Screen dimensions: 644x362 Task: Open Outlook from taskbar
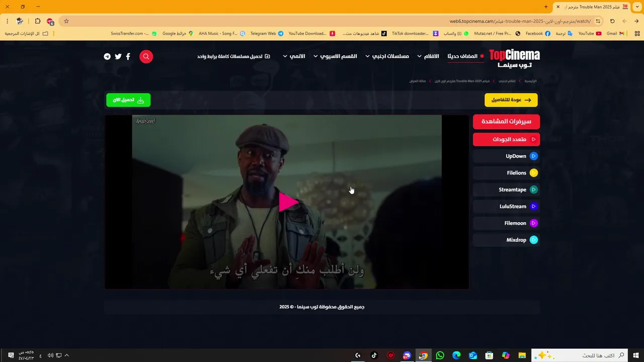473,355
